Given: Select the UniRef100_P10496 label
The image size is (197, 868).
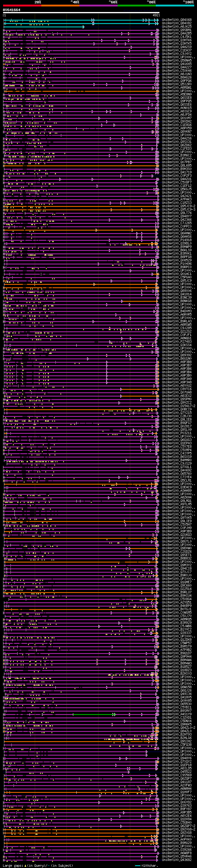Looking at the screenshot, I should [x=177, y=264].
